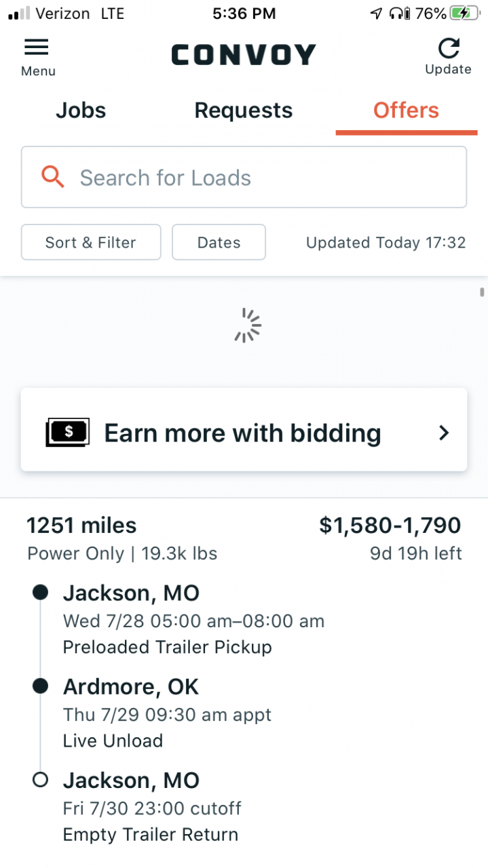Tap the dollar bill bidding icon
This screenshot has width=488, height=868.
point(68,433)
